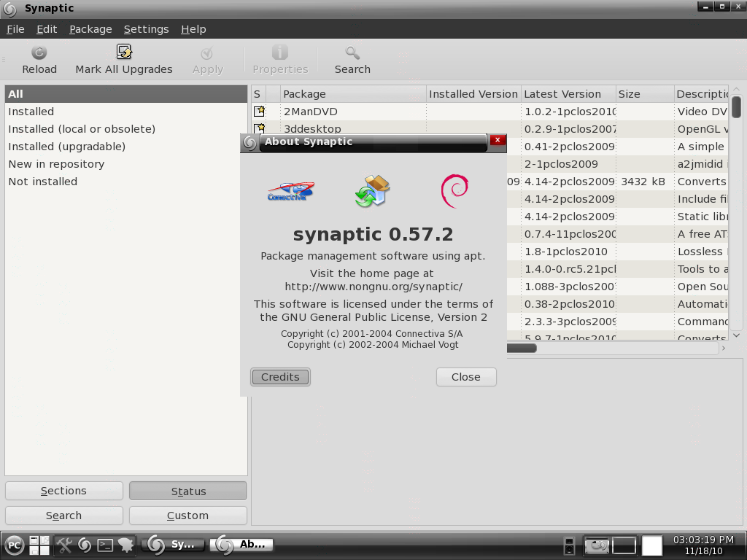
Task: Open the Settings menu
Action: click(146, 29)
